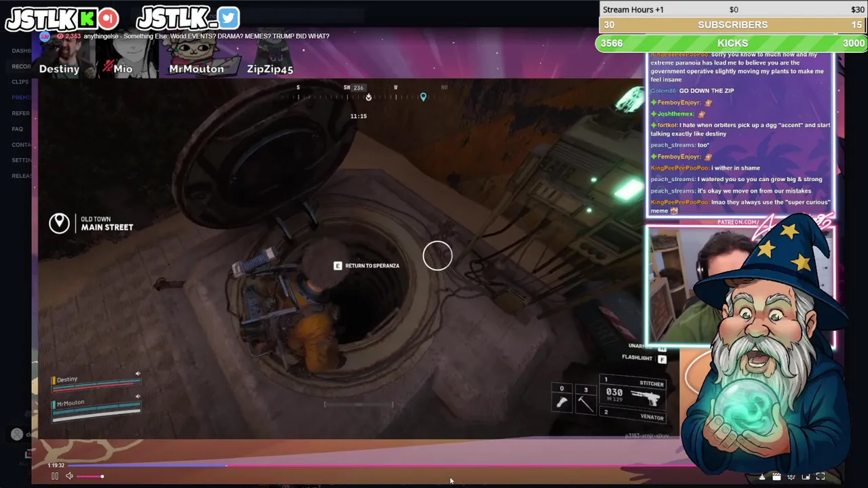Open the Referral sidebar item
Screen dimensions: 868x488
(x=20, y=113)
